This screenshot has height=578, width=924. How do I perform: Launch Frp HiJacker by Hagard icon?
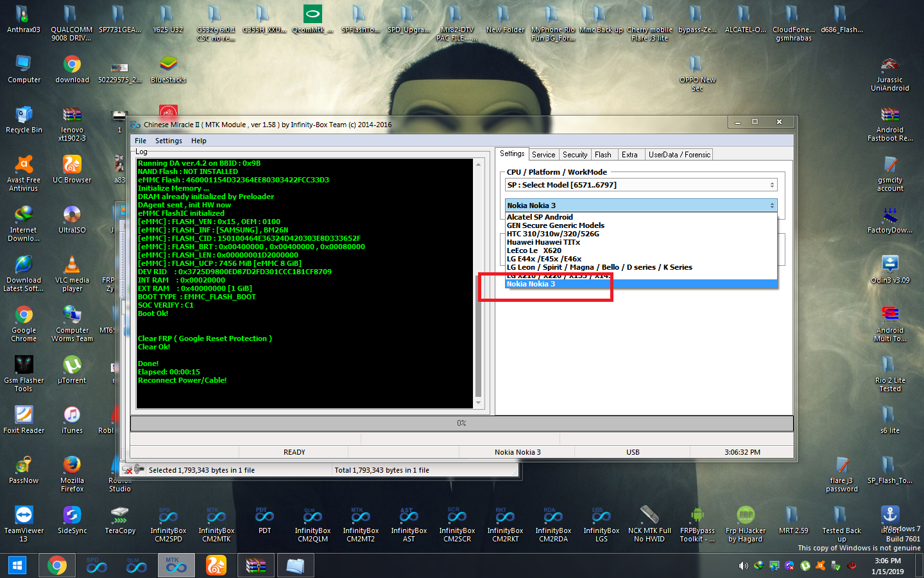point(746,523)
